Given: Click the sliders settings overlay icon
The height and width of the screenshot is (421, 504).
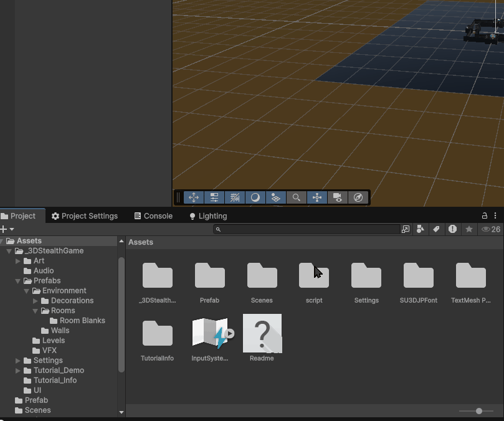Looking at the screenshot, I should point(214,197).
